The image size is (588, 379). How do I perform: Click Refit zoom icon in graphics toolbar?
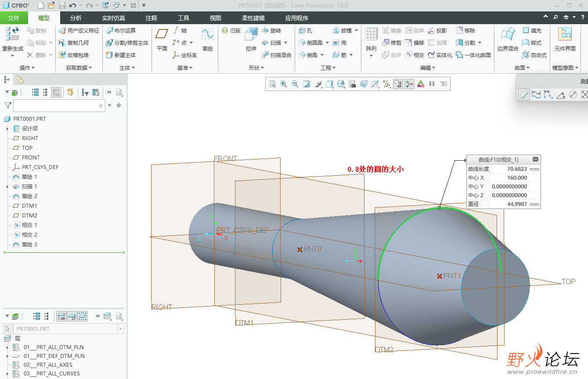(x=272, y=84)
